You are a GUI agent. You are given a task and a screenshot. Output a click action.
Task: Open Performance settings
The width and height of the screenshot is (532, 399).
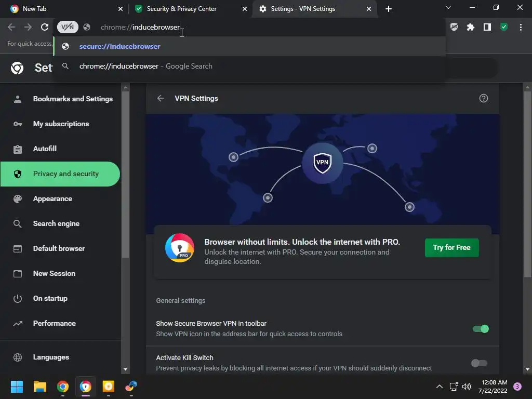tap(60, 323)
